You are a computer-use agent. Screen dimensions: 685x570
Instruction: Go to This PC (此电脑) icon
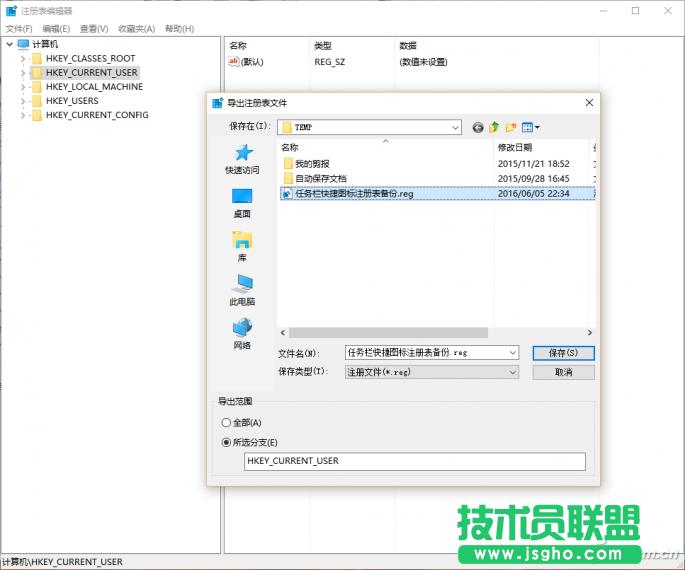242,284
